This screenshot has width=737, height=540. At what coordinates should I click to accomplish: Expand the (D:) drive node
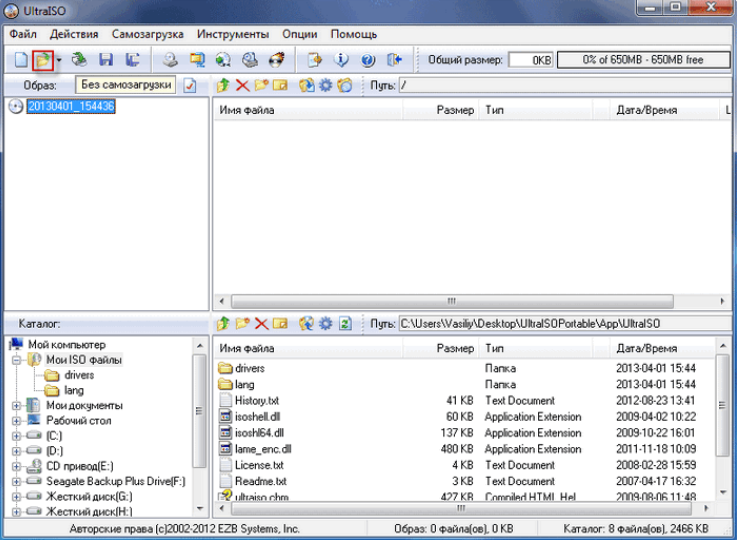[x=16, y=451]
